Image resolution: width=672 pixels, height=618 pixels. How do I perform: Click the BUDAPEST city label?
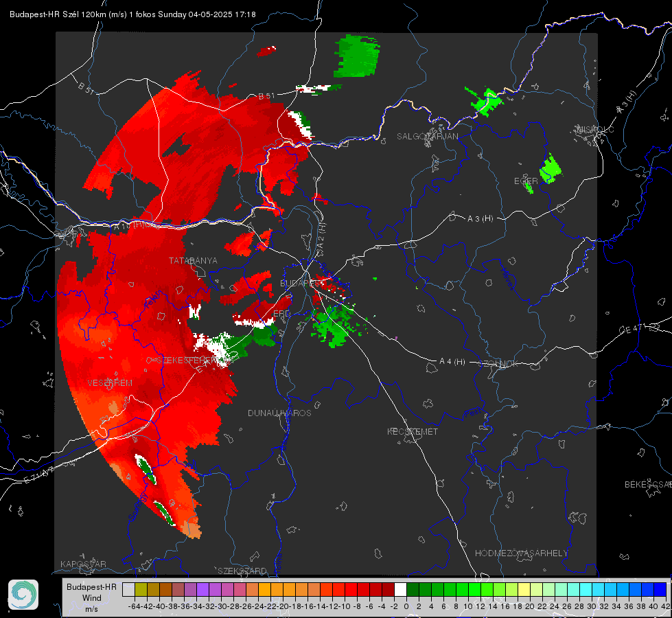(300, 284)
